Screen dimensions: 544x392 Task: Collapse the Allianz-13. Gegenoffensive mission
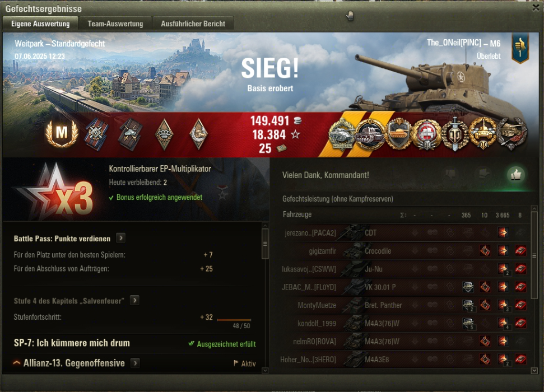point(16,363)
